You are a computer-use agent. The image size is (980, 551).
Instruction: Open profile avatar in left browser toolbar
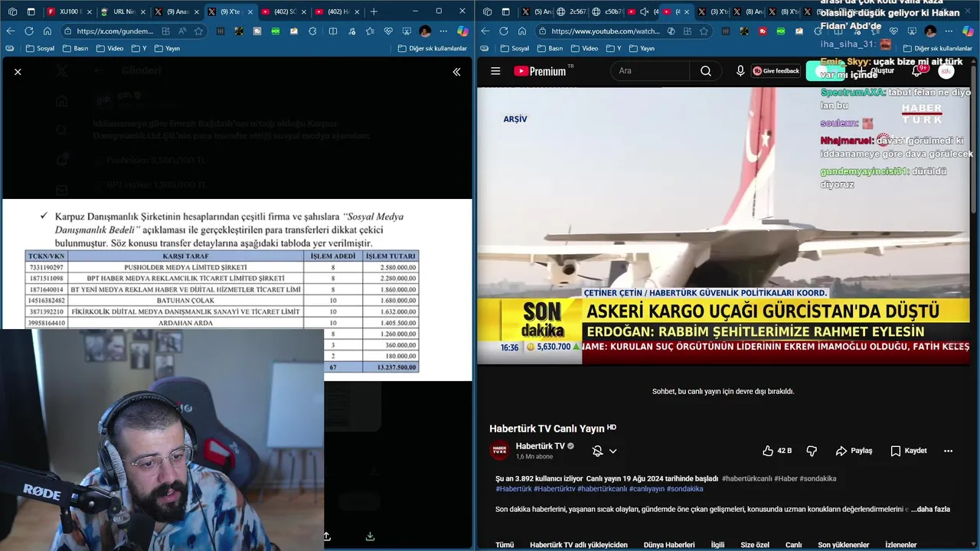click(425, 31)
